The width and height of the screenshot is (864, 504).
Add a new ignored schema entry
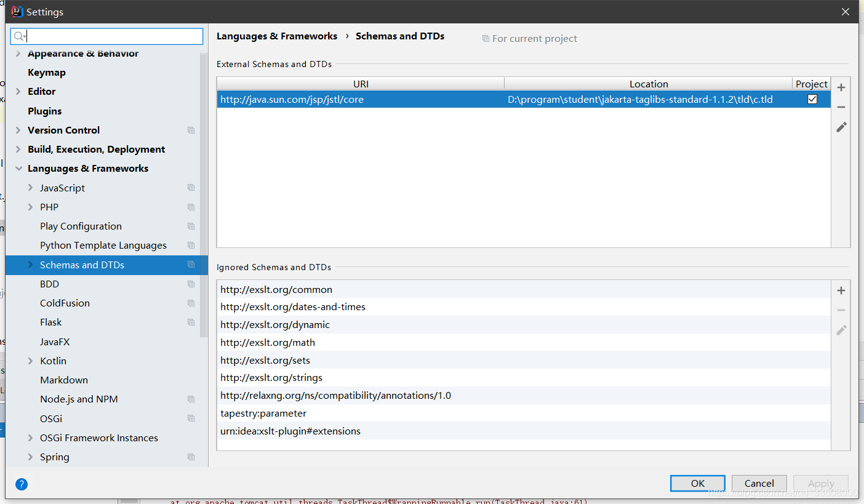coord(841,290)
